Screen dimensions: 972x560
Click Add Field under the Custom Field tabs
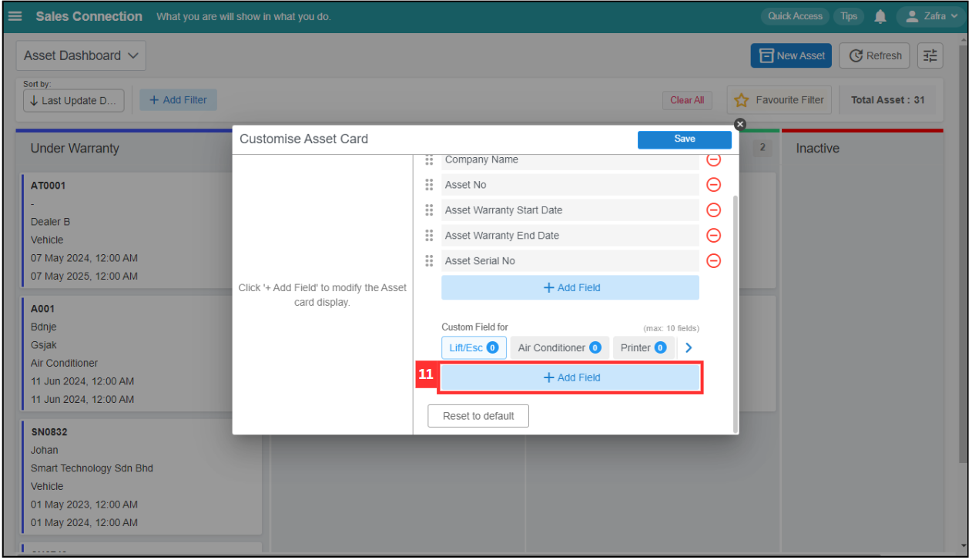click(x=571, y=377)
